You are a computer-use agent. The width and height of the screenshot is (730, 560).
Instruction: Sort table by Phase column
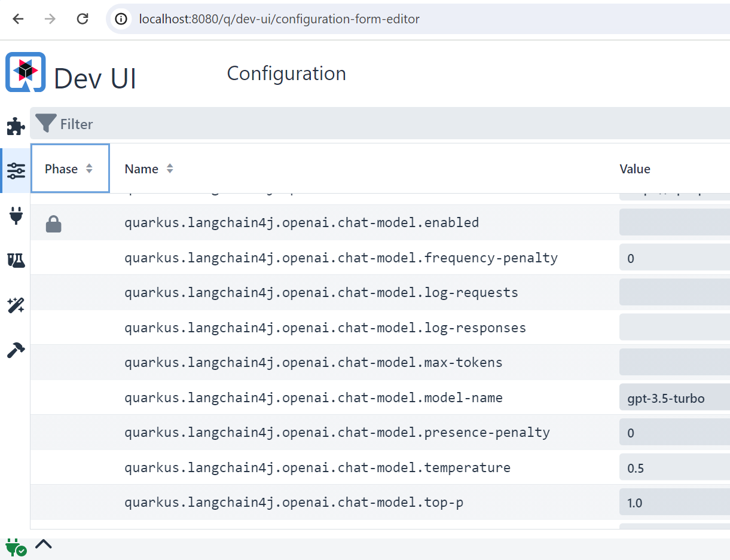[x=89, y=169]
